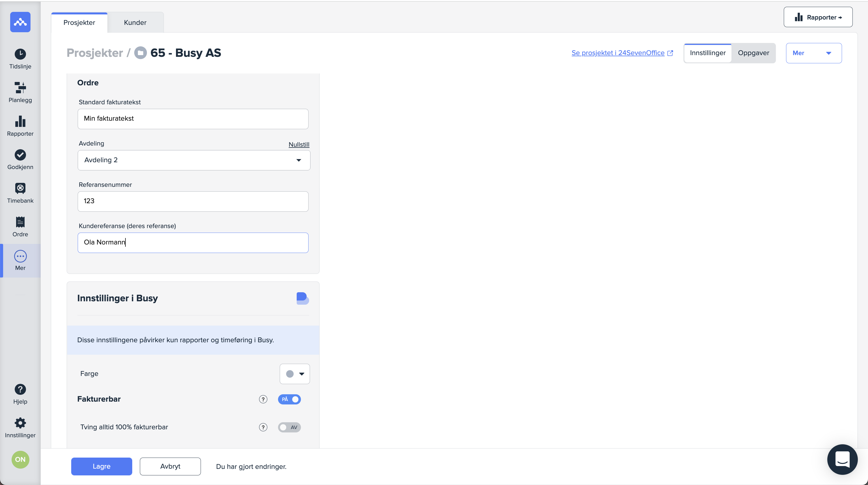The width and height of the screenshot is (868, 485).
Task: Click the Referansenummer field
Action: [193, 202]
